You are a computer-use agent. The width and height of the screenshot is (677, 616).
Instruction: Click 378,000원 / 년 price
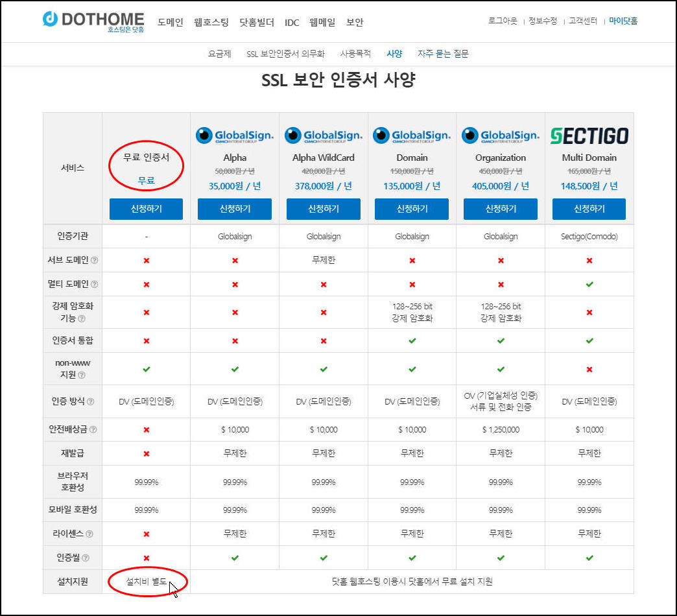tap(324, 186)
